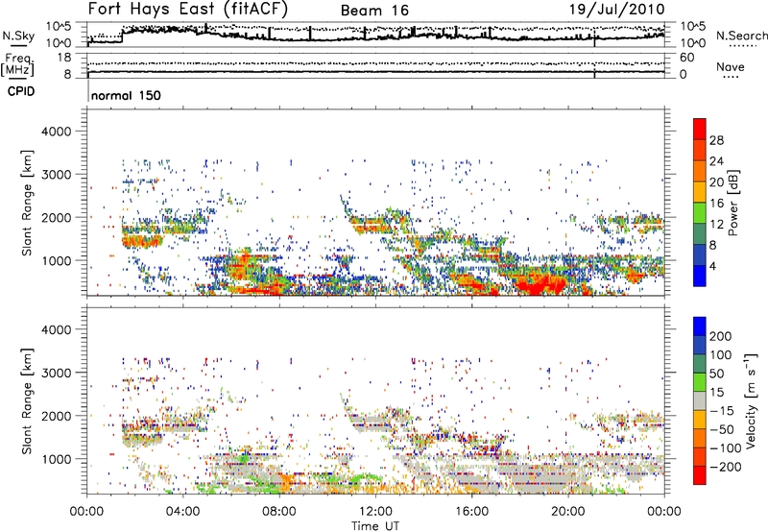The image size is (768, 532).
Task: Click the blue top of the velocity colorbar
Action: 700,326
